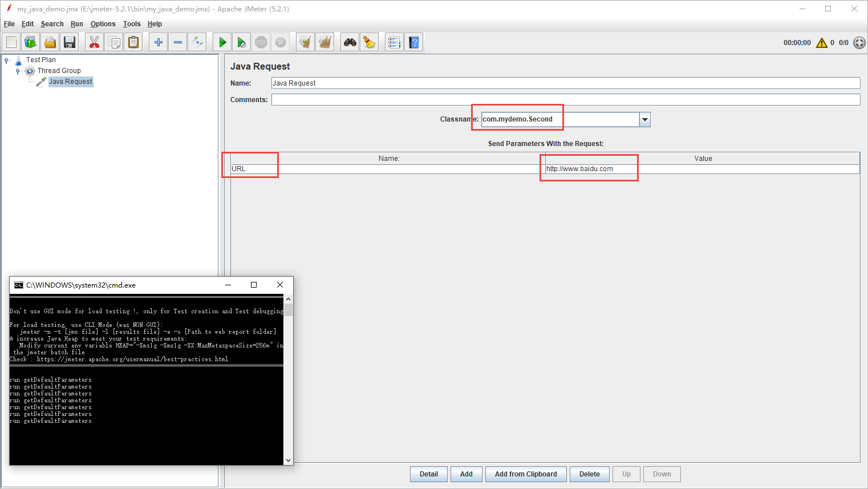
Task: Click Start no pauses icon
Action: tap(242, 42)
